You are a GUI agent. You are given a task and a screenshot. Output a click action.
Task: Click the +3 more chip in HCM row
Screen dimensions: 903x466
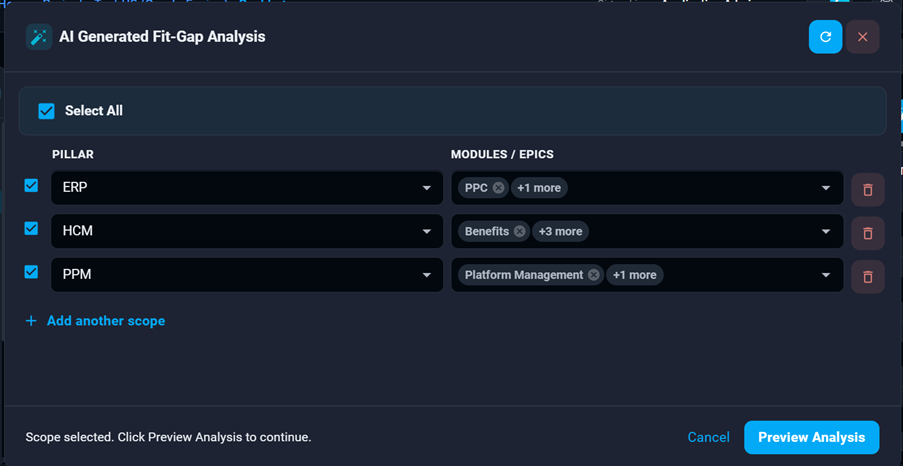[x=560, y=232]
